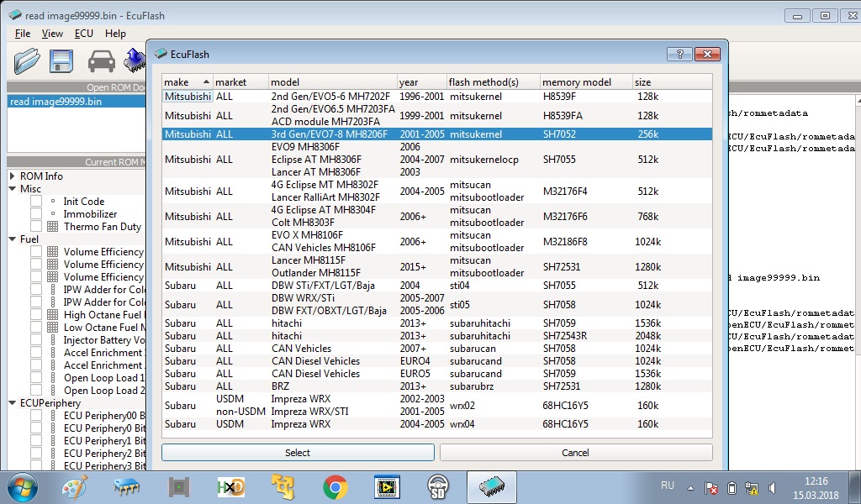Expand the ROM Info tree node

(x=12, y=176)
